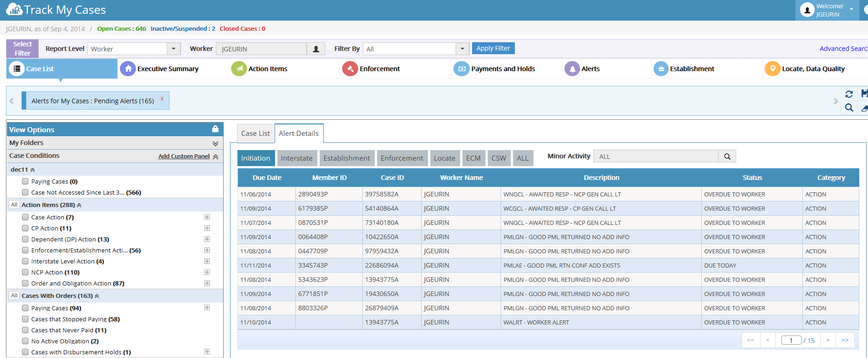Open Enforcement gavel icon
868x358 pixels.
[350, 69]
